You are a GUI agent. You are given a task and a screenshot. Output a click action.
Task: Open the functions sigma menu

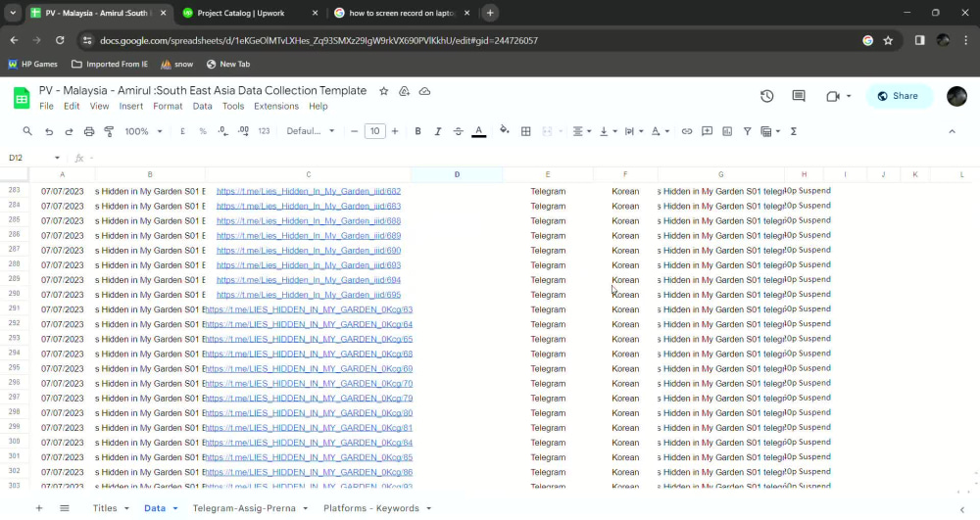794,131
